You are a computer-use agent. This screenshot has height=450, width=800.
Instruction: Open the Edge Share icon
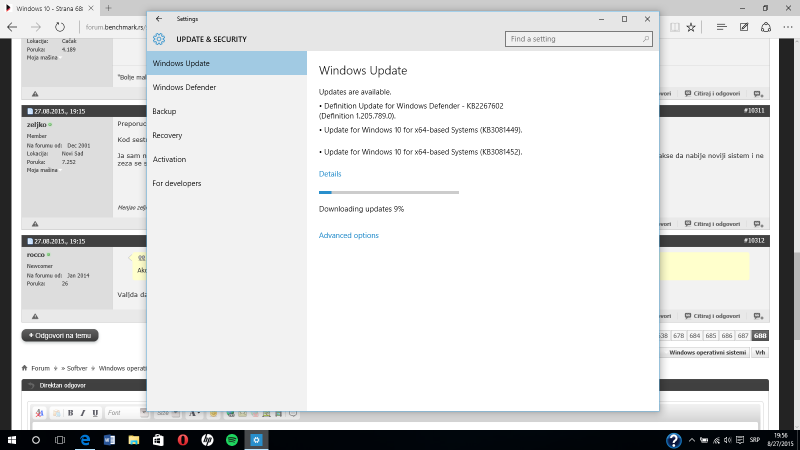click(x=766, y=27)
